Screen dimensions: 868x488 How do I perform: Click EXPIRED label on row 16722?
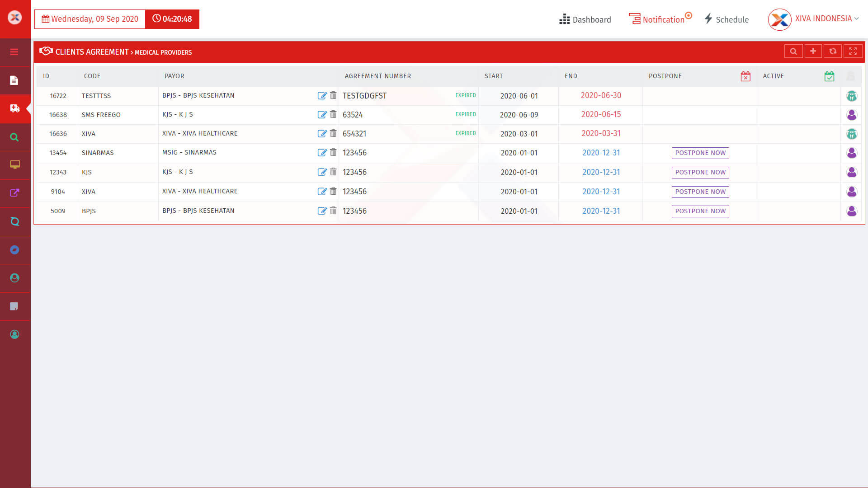coord(466,95)
